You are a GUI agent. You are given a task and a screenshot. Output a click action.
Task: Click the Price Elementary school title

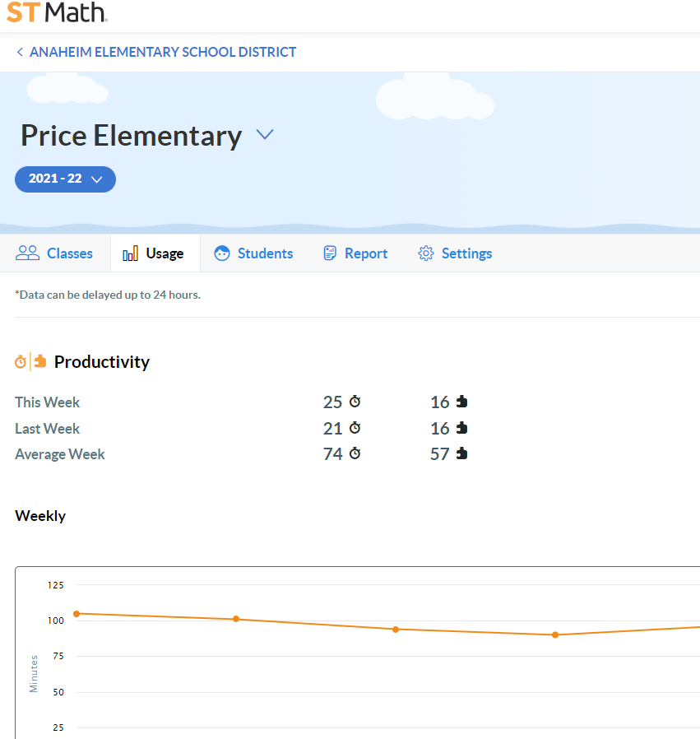click(x=132, y=136)
